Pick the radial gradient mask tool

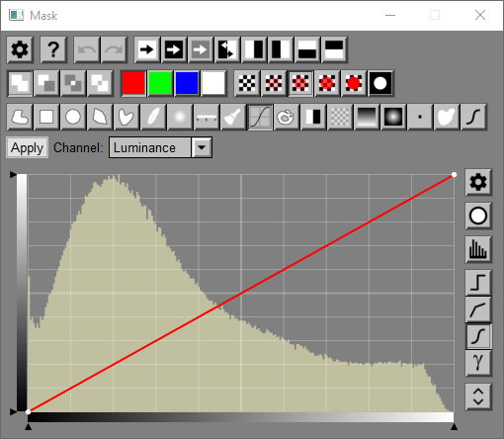click(393, 117)
